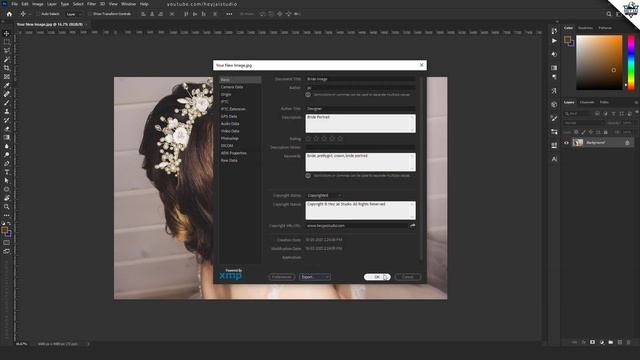Click the Background layer thumbnail

[578, 142]
